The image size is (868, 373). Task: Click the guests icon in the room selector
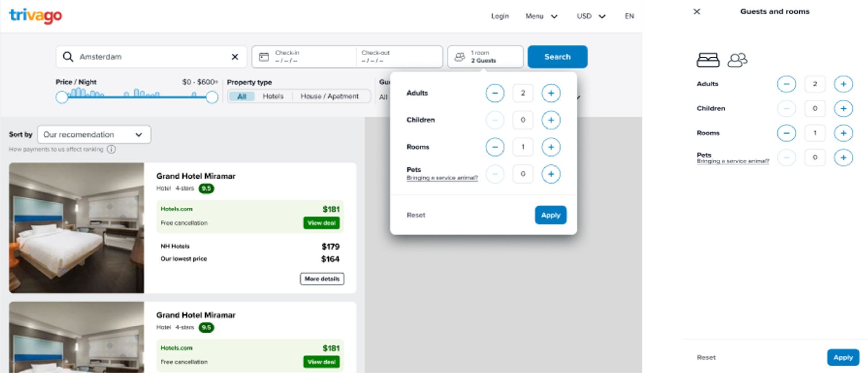tap(459, 57)
